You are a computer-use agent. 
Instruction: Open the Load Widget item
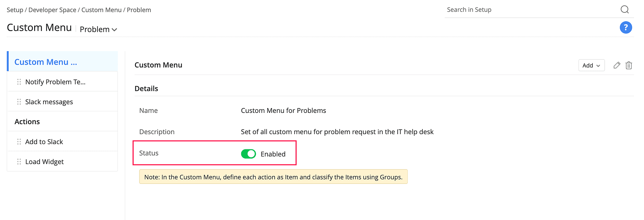point(44,162)
